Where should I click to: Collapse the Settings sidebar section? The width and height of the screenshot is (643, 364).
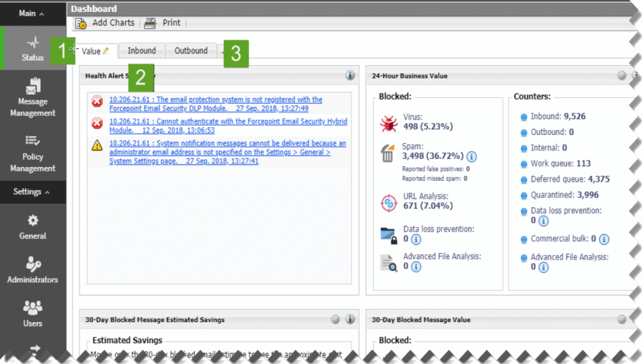pyautogui.click(x=31, y=192)
